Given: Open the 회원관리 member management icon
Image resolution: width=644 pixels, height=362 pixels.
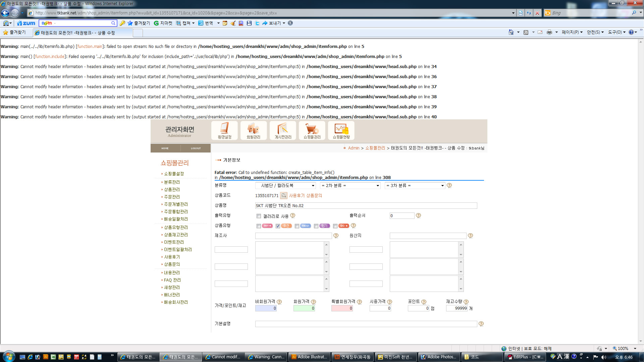Looking at the screenshot, I should pyautogui.click(x=253, y=130).
